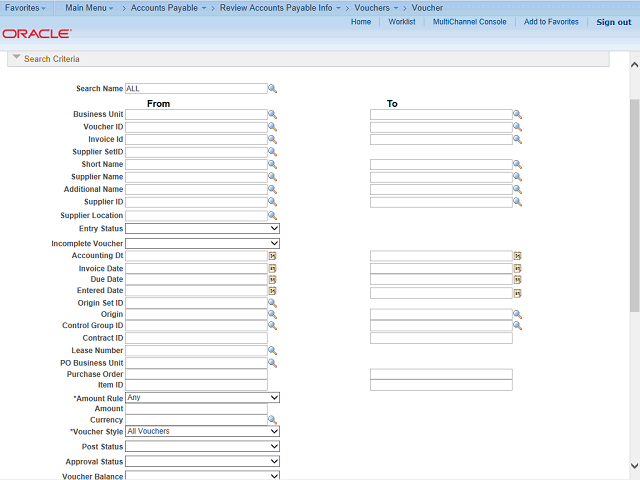Collapse the Search Criteria section
Screen dimensions: 640x480
(x=16, y=58)
